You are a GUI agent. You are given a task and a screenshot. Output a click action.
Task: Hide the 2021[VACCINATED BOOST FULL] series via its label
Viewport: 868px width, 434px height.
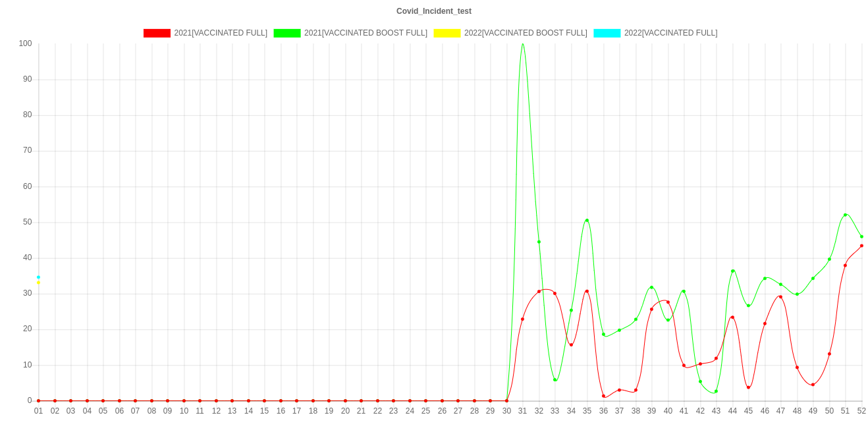pyautogui.click(x=366, y=33)
